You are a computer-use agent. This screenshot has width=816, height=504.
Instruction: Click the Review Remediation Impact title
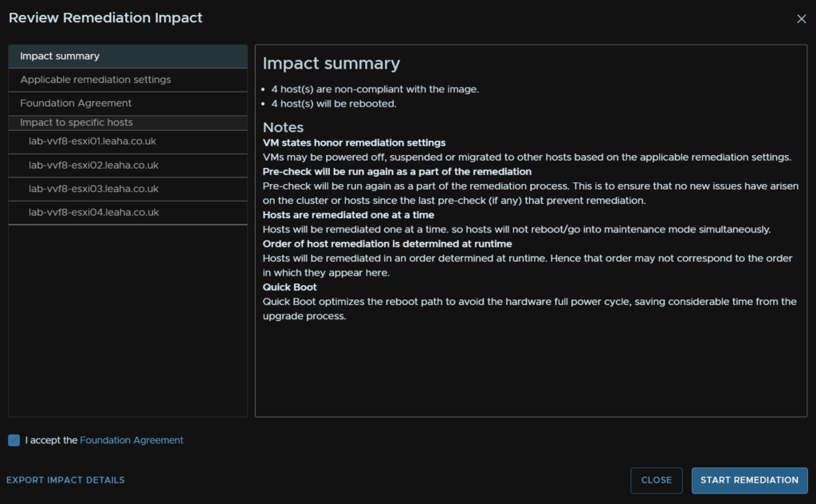point(106,18)
